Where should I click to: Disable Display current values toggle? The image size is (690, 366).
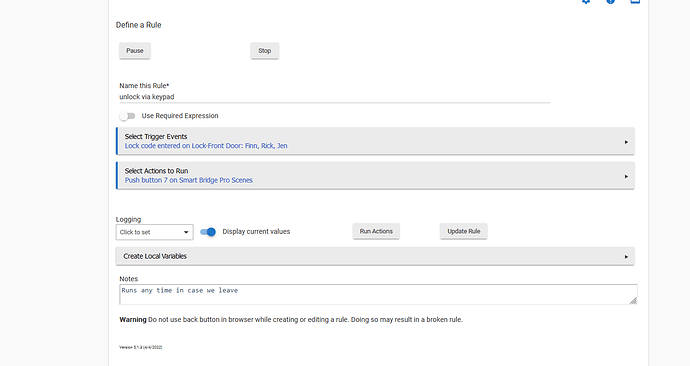tap(208, 232)
